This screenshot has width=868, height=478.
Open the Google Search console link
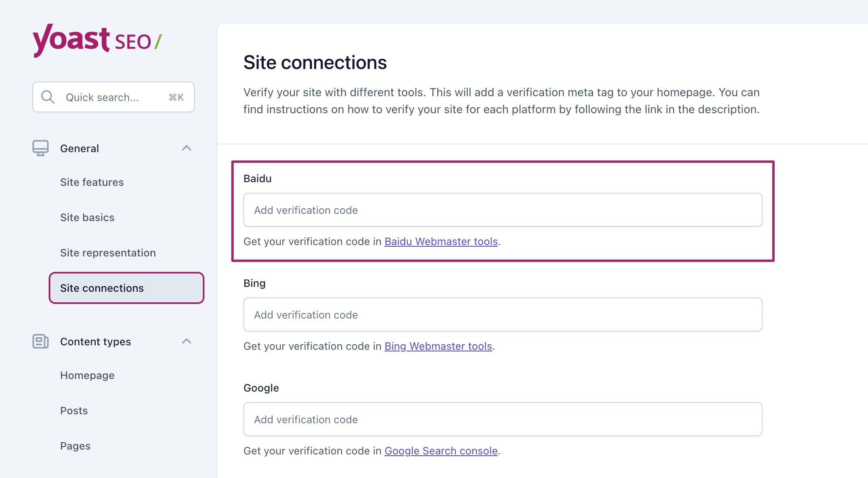441,451
